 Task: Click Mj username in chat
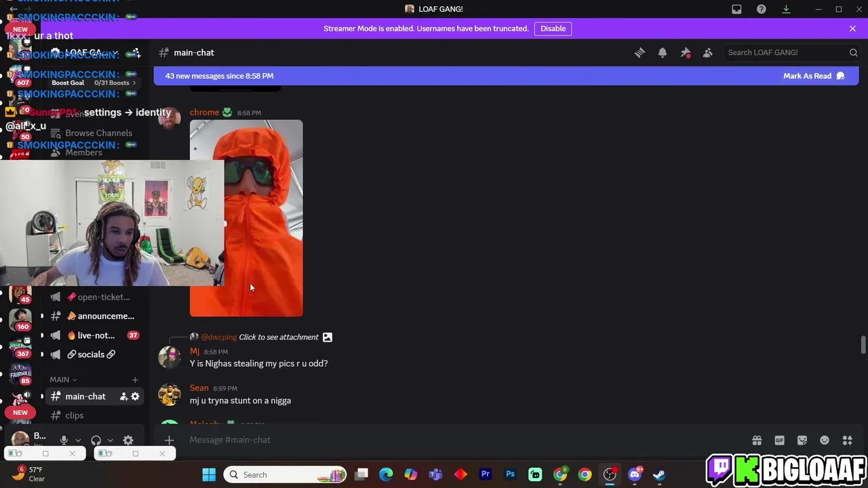pyautogui.click(x=195, y=352)
